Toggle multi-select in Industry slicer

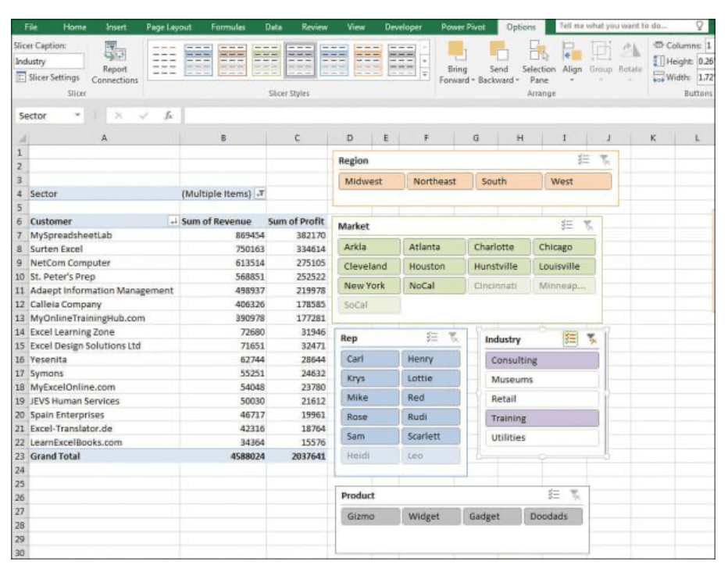tap(570, 339)
